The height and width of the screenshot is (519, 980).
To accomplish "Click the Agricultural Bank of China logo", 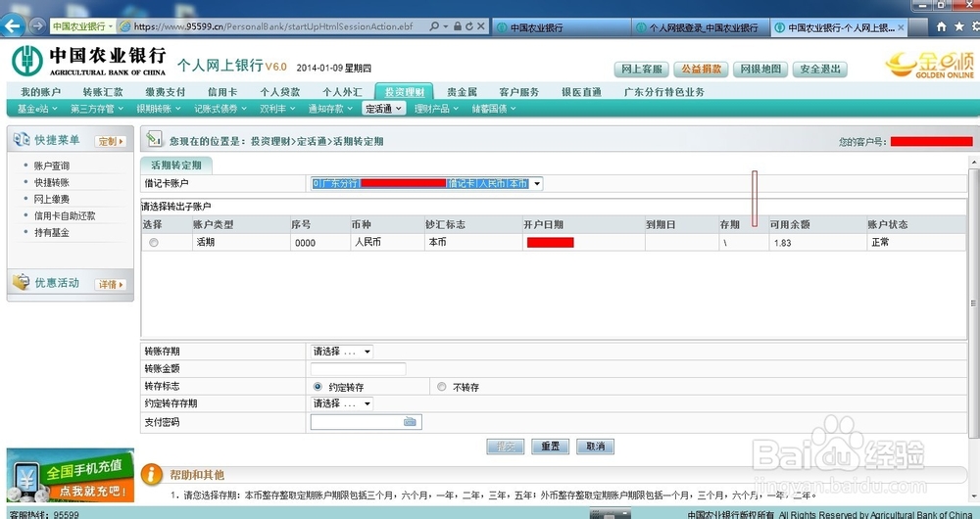I will [x=89, y=61].
